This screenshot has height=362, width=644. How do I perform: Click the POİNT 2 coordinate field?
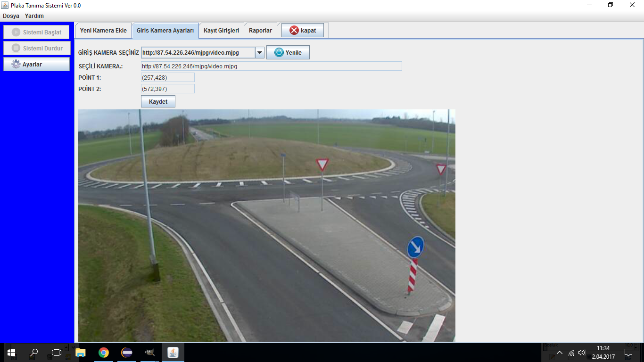click(167, 89)
